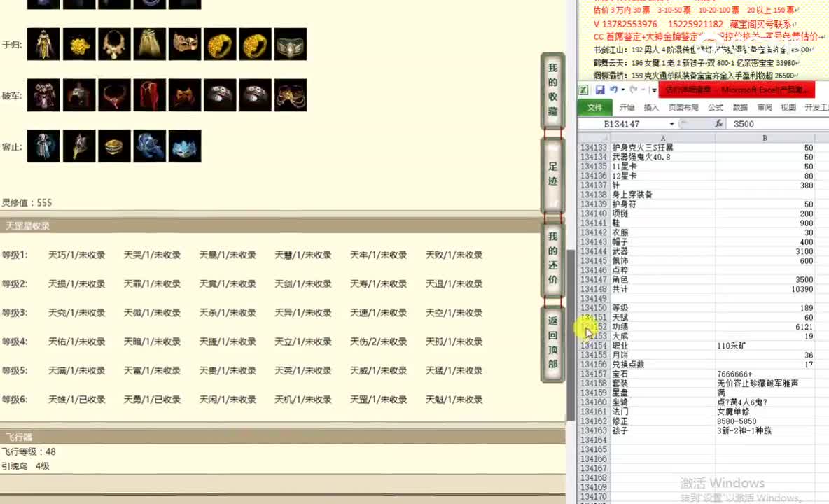829x504 pixels.
Task: Click the golden cape icon in 于归 row
Action: pos(150,44)
